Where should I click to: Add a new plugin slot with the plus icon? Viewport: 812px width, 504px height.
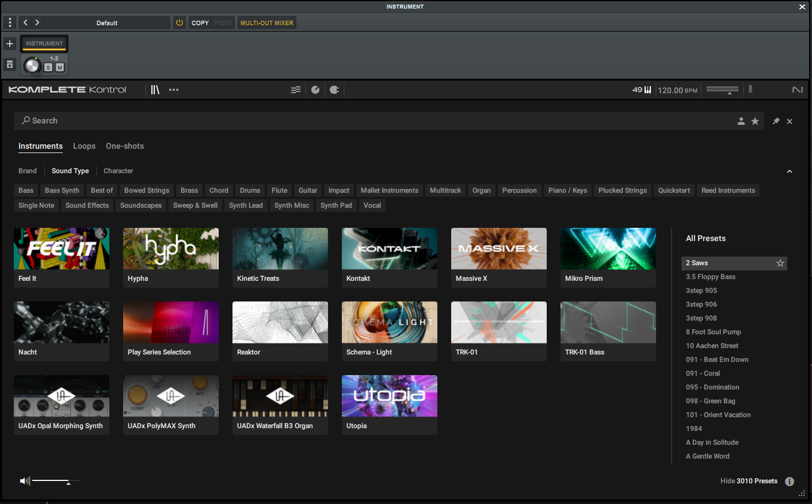click(x=10, y=44)
